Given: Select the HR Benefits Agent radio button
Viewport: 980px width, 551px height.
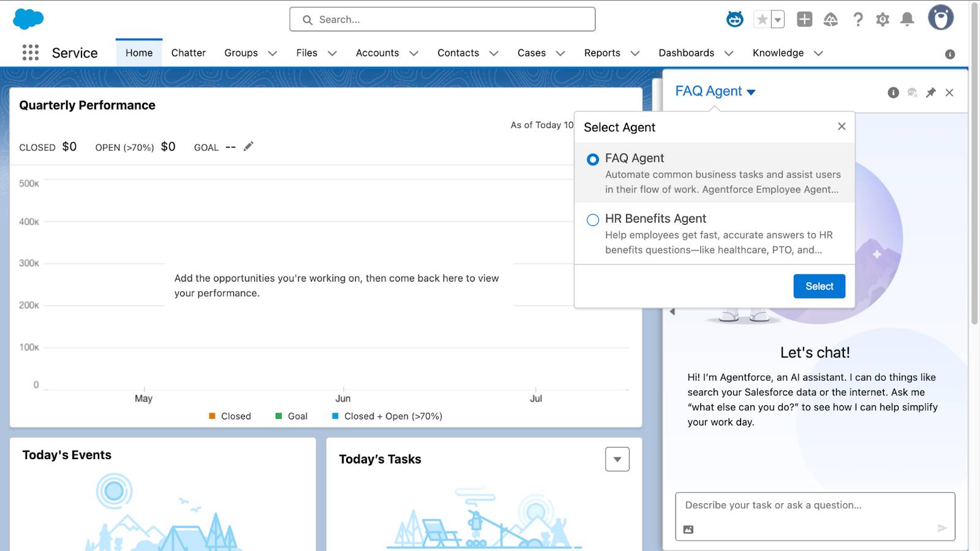Looking at the screenshot, I should click(x=593, y=220).
